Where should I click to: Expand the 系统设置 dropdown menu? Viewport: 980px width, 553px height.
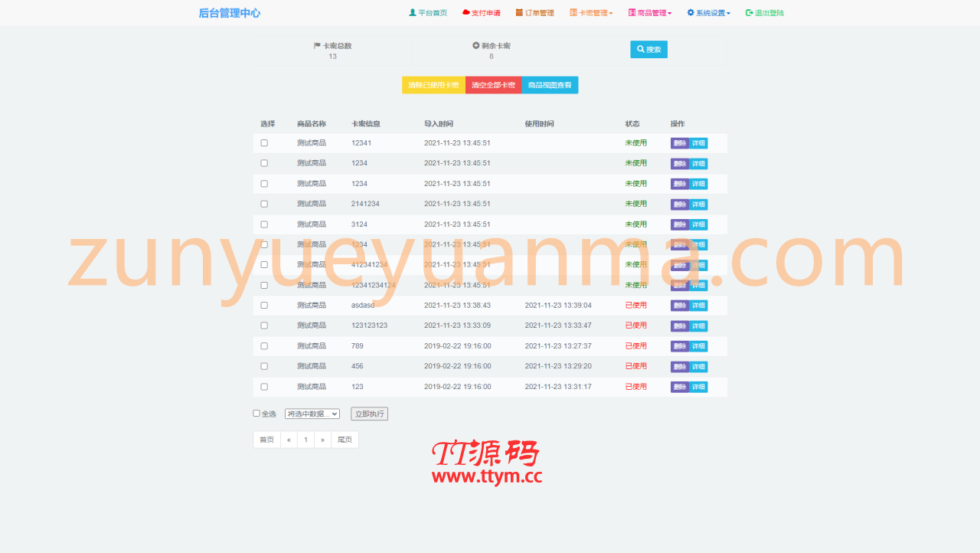point(708,13)
